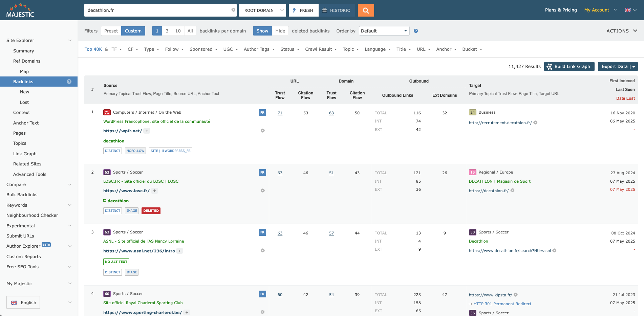Set 3 backlinks per domain
The image size is (644, 316).
pyautogui.click(x=167, y=31)
